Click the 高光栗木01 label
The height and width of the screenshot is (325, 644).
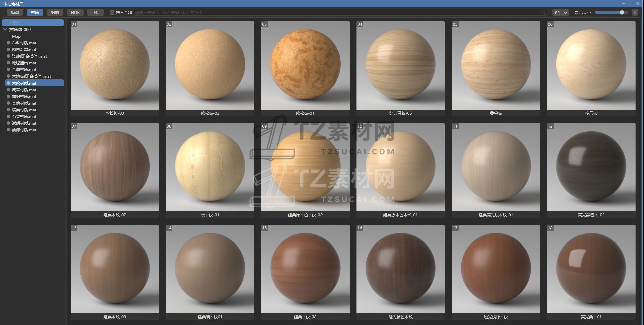(x=591, y=317)
